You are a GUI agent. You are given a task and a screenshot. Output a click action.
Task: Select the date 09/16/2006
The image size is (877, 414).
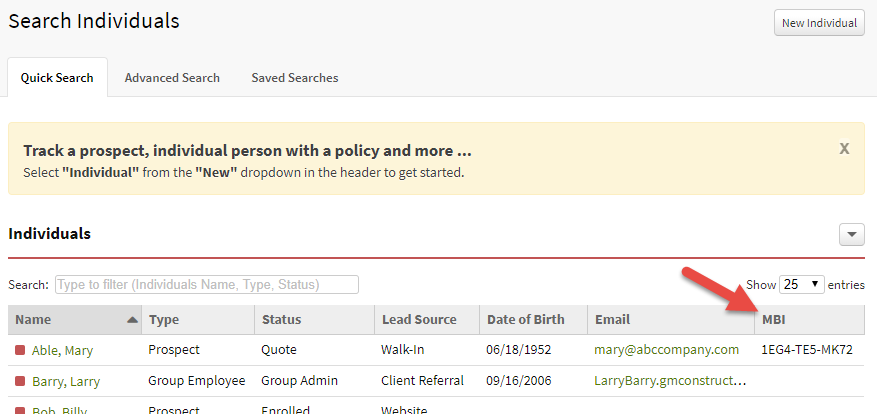(518, 381)
